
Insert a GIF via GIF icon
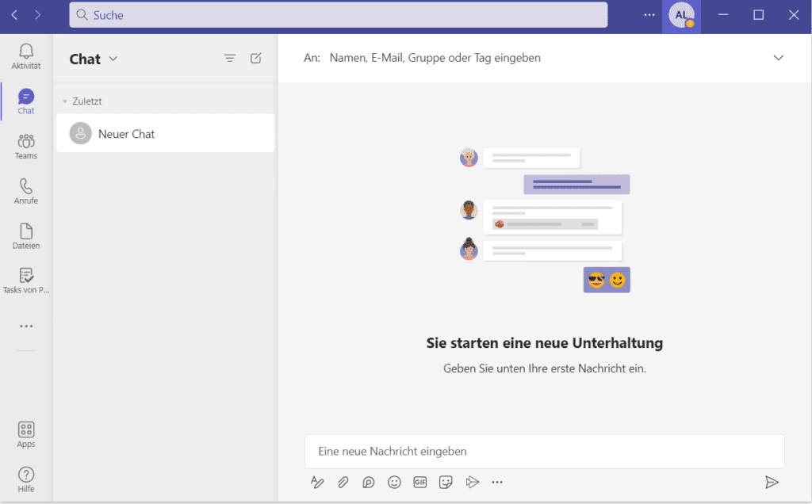pyautogui.click(x=419, y=482)
